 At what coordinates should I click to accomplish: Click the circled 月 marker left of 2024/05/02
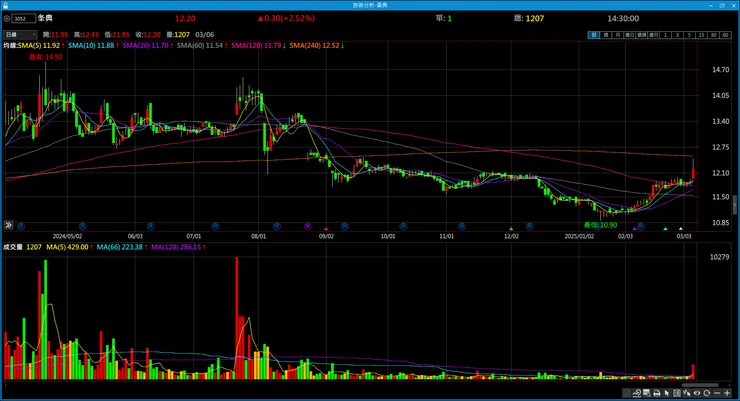click(21, 226)
